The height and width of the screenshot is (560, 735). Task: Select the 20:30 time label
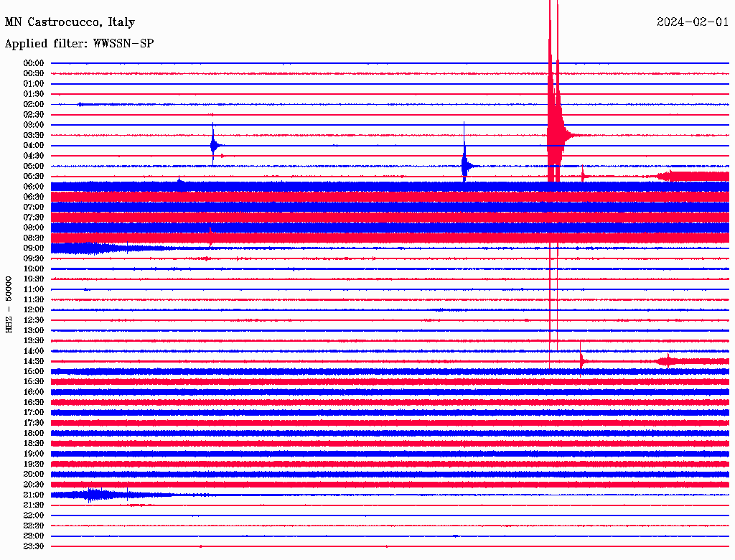pyautogui.click(x=34, y=485)
